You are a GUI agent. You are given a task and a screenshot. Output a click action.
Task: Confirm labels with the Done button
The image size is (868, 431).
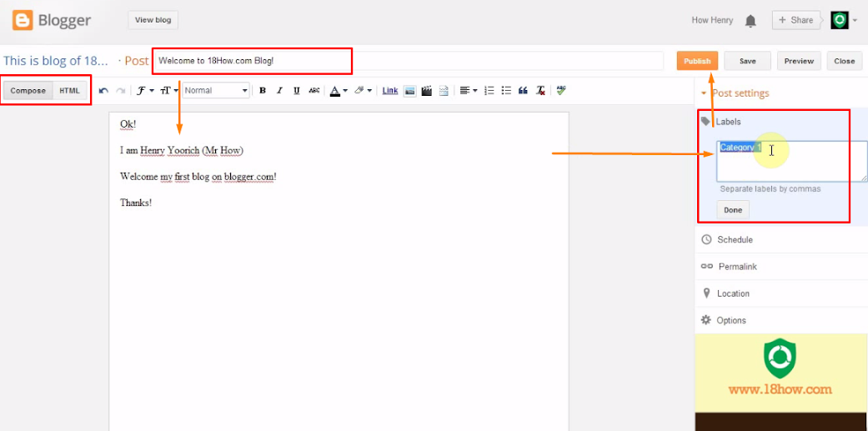click(x=733, y=210)
